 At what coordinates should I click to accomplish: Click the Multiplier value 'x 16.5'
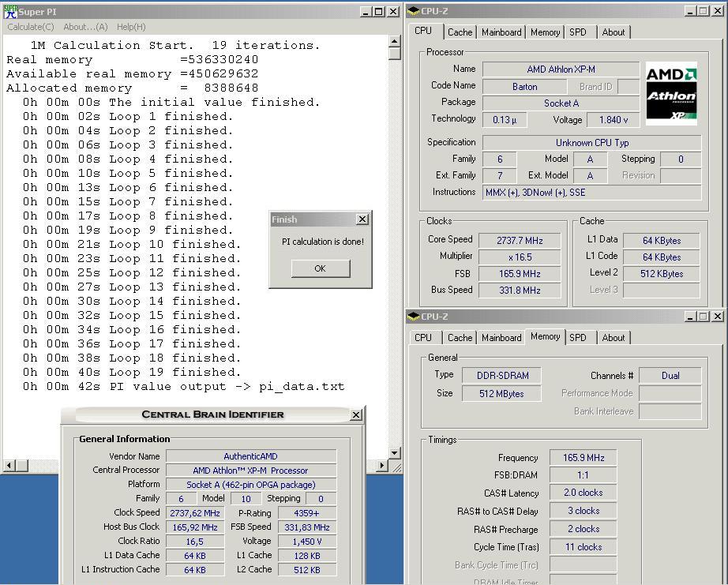(520, 257)
